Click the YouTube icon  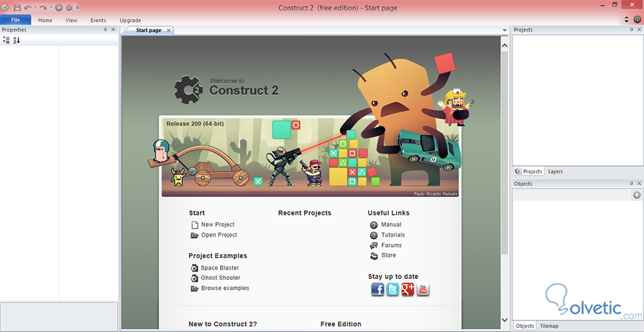coord(422,290)
